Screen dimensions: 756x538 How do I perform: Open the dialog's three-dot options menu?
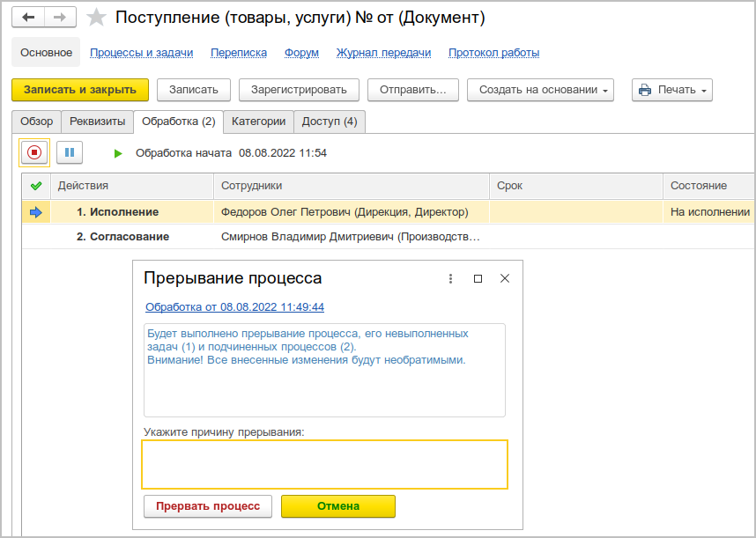click(451, 278)
